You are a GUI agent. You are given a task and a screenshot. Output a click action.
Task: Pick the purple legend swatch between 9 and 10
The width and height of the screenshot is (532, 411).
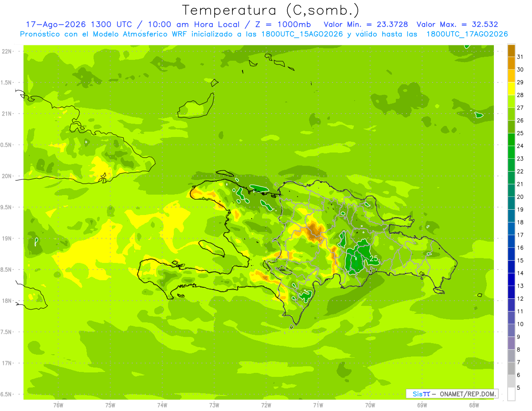(511, 330)
